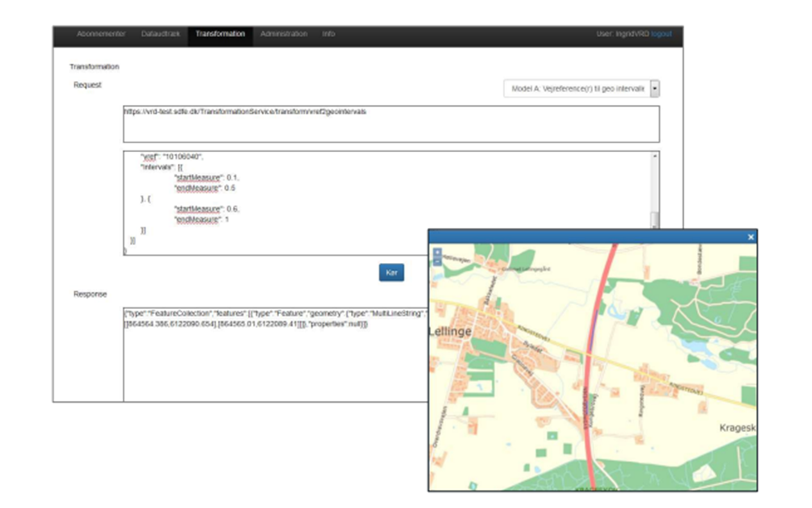Select the Transformation tab
The height and width of the screenshot is (508, 812).
point(220,34)
